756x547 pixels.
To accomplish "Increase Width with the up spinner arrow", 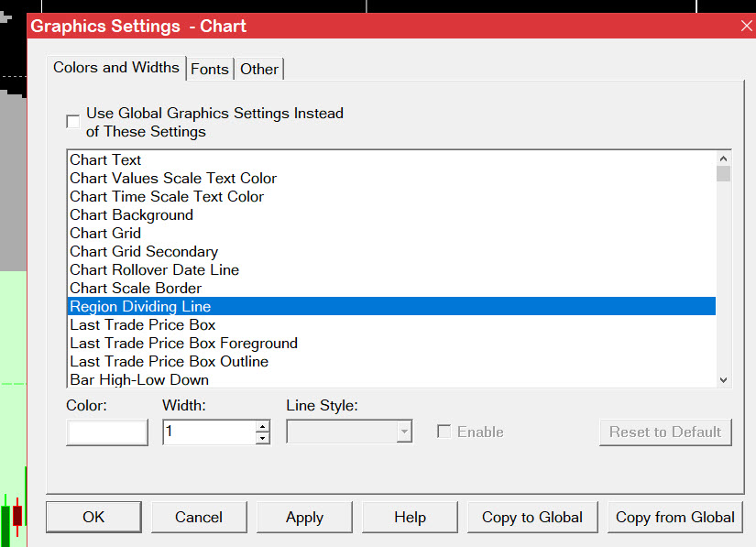I will point(263,426).
